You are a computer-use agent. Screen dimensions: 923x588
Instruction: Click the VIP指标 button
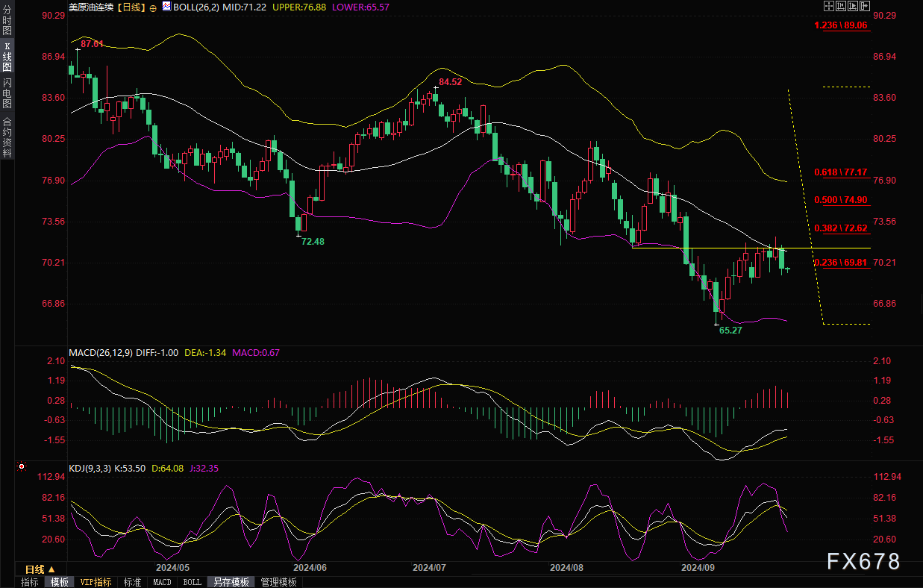pyautogui.click(x=96, y=582)
